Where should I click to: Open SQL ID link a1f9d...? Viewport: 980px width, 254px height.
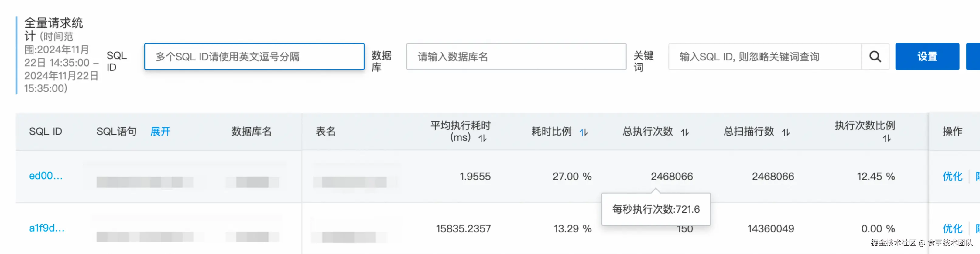tap(47, 228)
